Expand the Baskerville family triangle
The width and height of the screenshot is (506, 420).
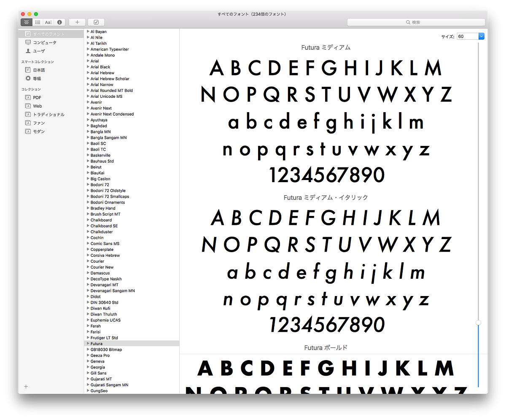pos(88,155)
